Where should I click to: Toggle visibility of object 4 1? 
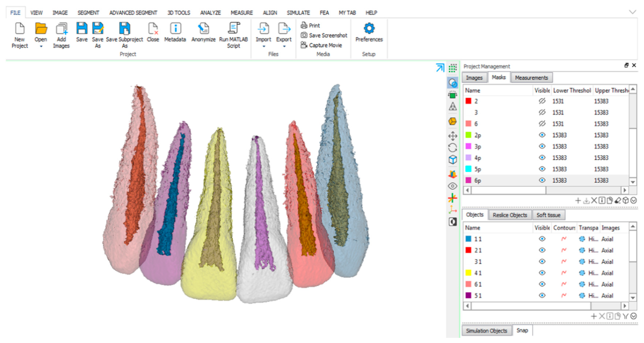click(542, 273)
